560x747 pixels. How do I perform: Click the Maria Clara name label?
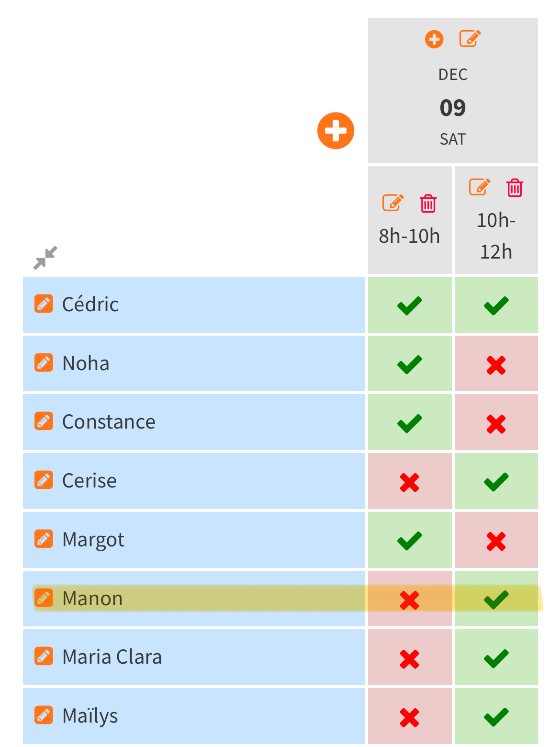[112, 657]
